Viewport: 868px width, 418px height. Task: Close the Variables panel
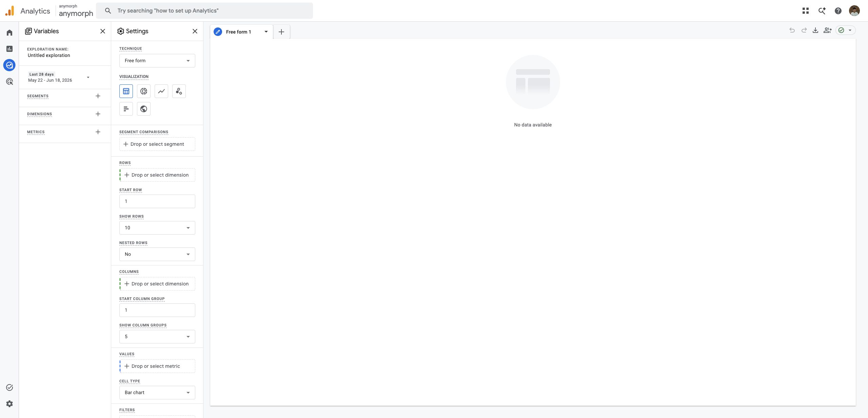[103, 31]
